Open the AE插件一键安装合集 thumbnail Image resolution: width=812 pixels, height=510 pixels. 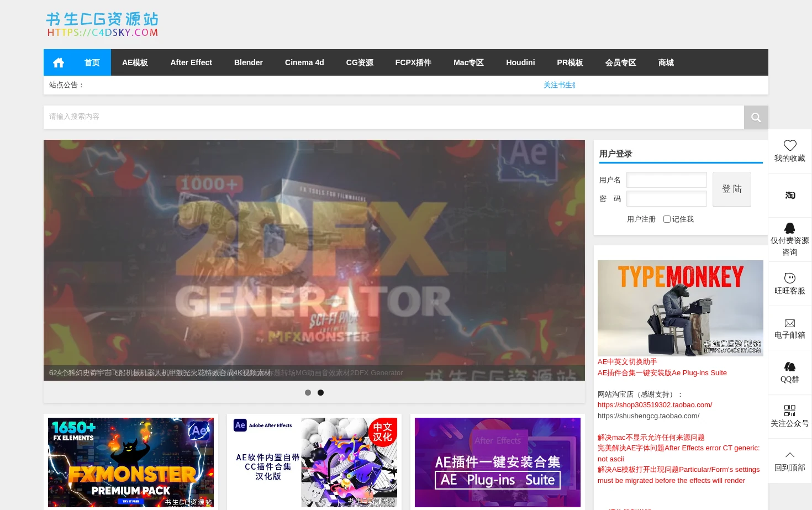click(x=498, y=462)
